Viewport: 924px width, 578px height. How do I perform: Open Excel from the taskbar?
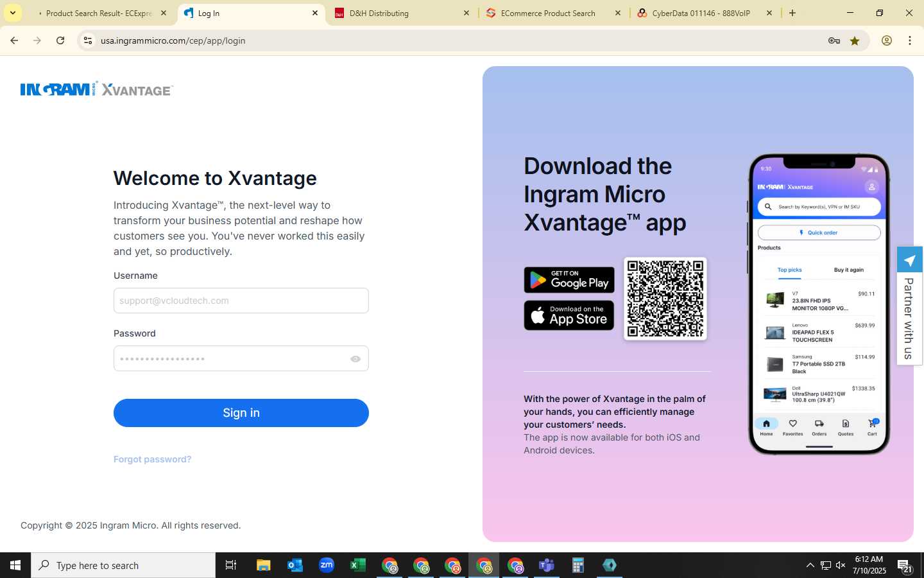[358, 565]
